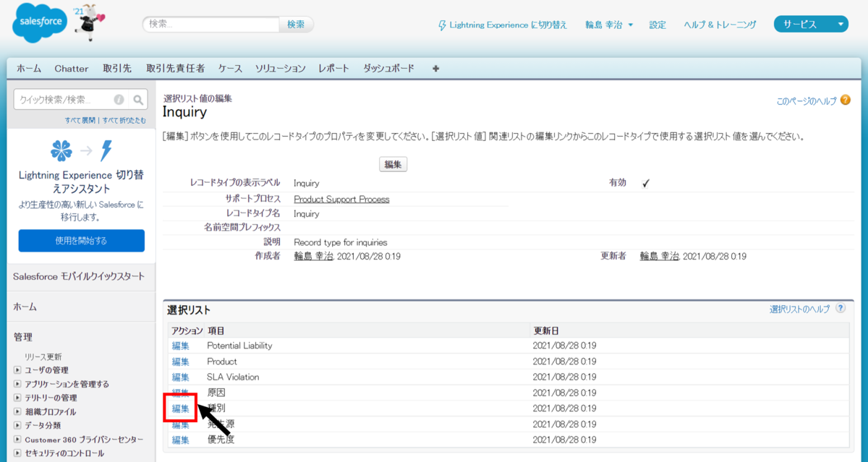Screen dimensions: 868x462
Task: Click the Lightning migration assistant graphic
Action: 81,150
